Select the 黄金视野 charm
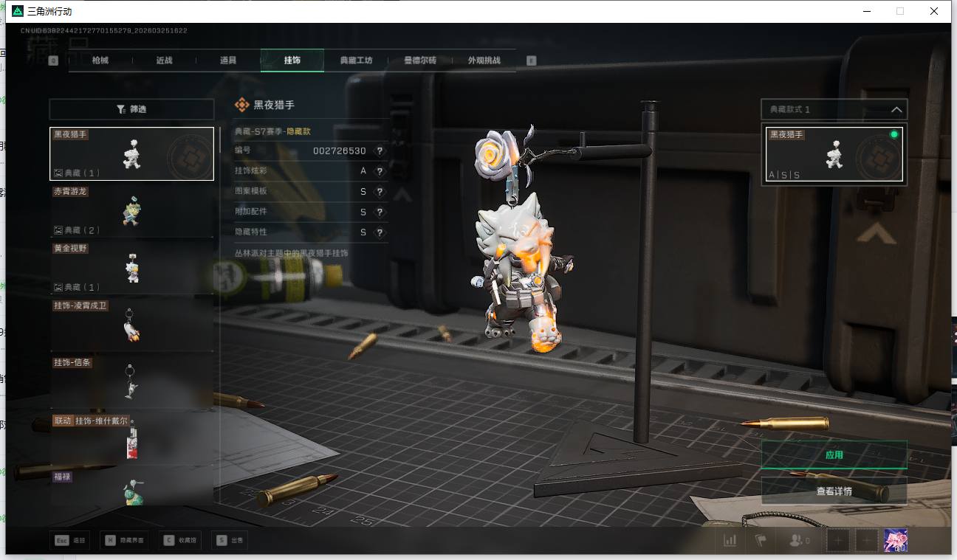This screenshot has height=560, width=957. [x=131, y=267]
